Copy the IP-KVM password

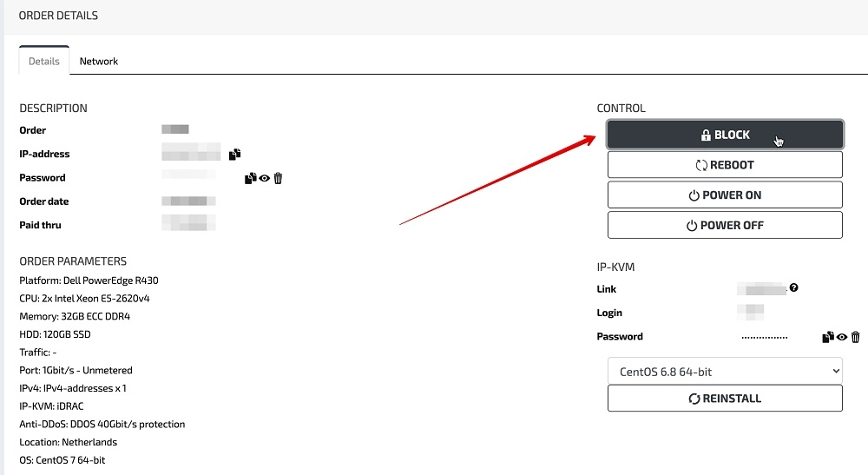point(827,337)
